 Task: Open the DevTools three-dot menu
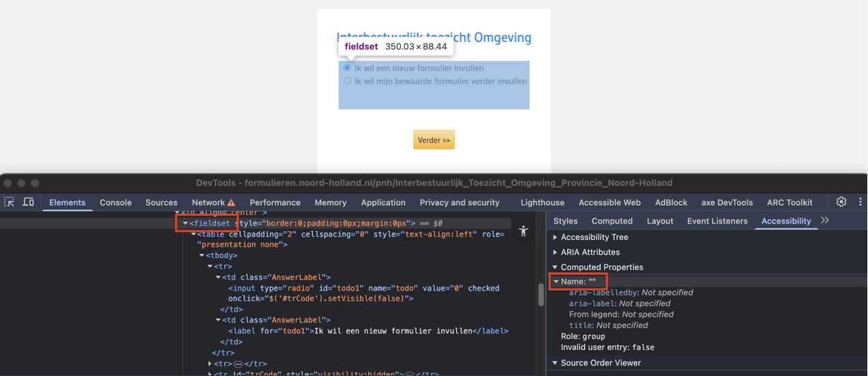coord(860,202)
